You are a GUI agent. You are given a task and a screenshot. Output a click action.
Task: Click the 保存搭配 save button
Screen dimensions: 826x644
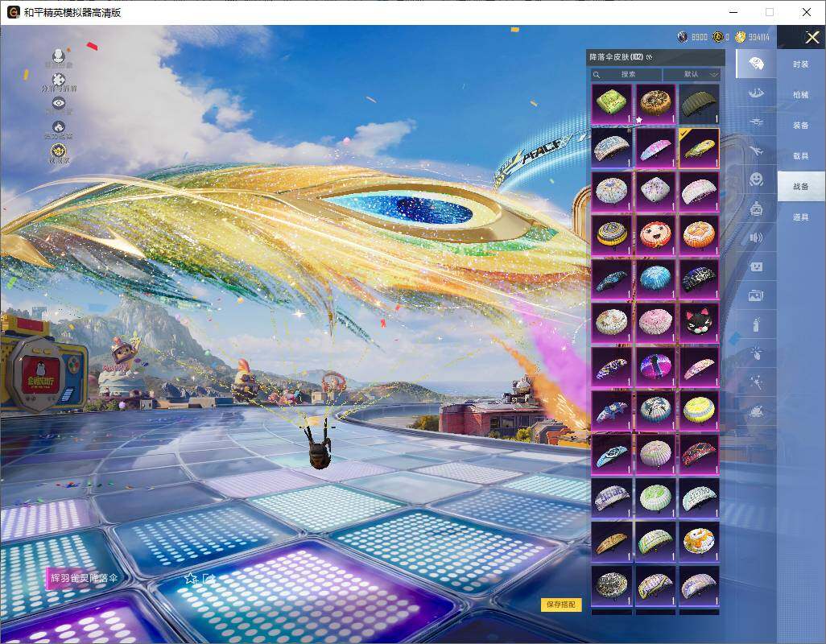click(560, 605)
